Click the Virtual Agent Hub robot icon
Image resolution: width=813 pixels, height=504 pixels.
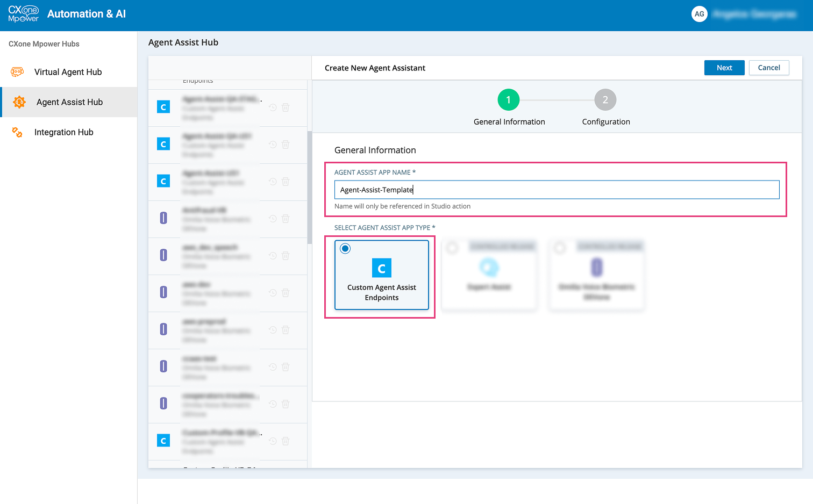17,72
